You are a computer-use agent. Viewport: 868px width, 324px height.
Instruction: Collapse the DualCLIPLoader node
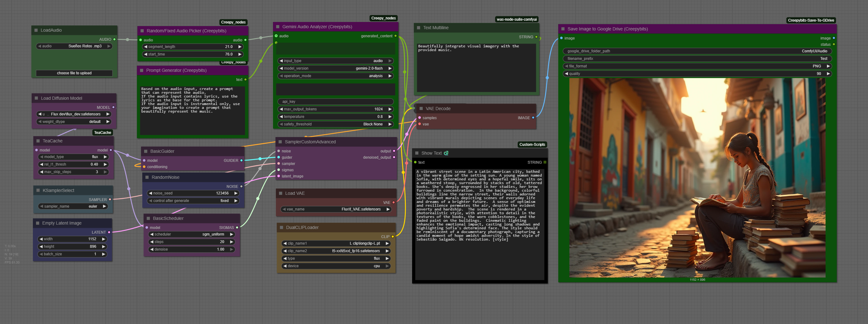(x=281, y=228)
